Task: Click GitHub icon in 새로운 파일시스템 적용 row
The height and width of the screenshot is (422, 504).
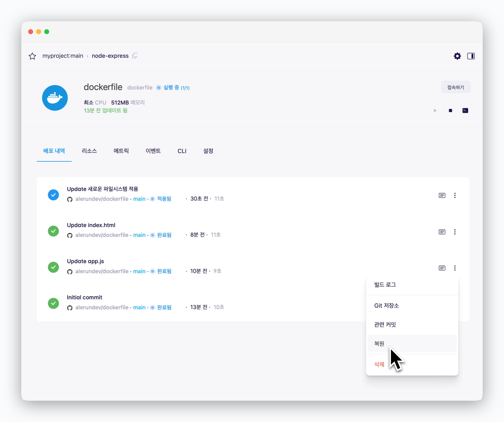Action: click(x=70, y=199)
